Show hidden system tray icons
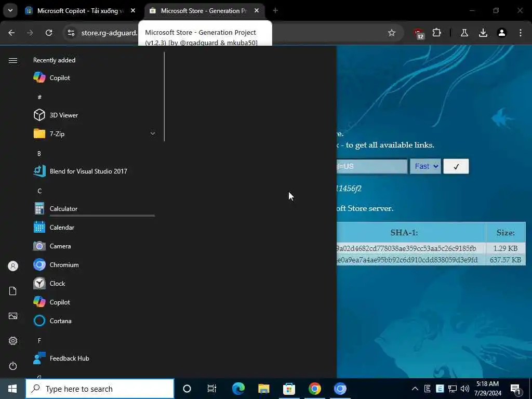 (415, 389)
